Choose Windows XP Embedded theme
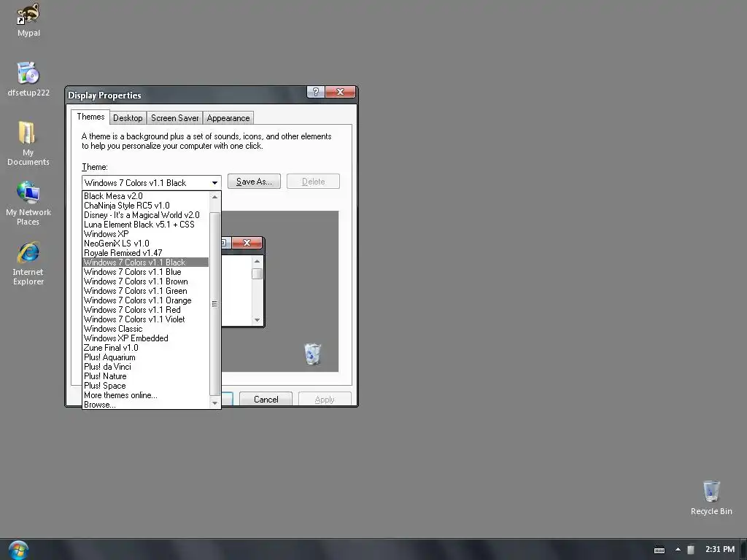Viewport: 747px width, 560px height. pos(145,338)
